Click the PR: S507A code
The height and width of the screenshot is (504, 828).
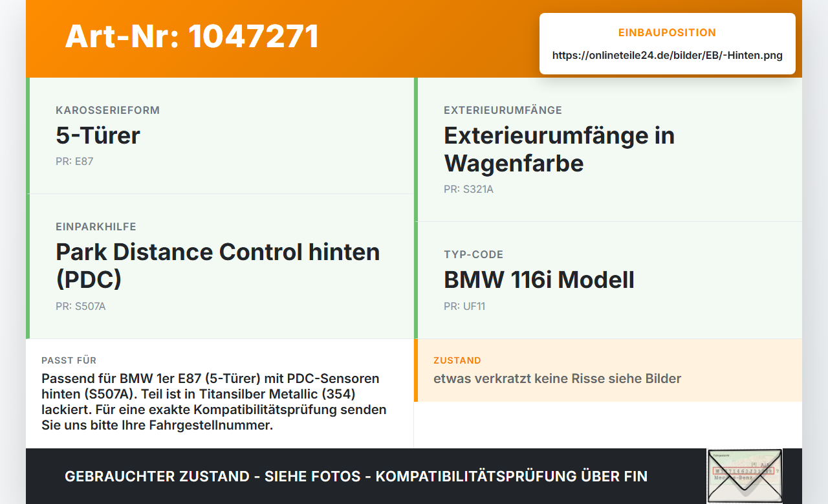[81, 306]
